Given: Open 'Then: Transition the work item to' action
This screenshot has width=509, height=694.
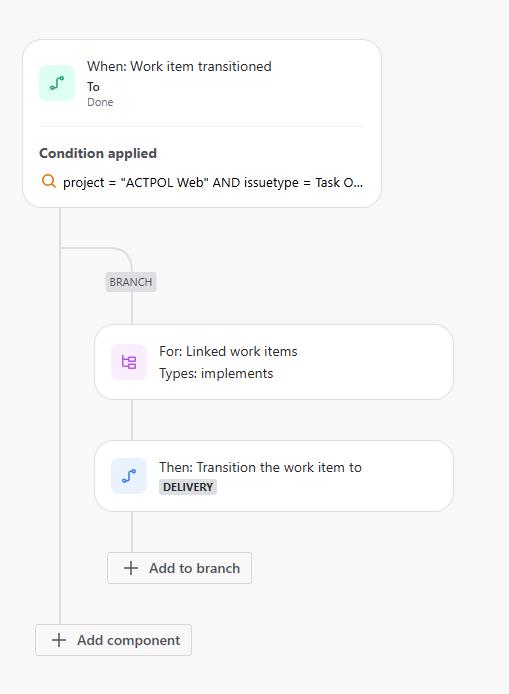Looking at the screenshot, I should pos(260,467).
